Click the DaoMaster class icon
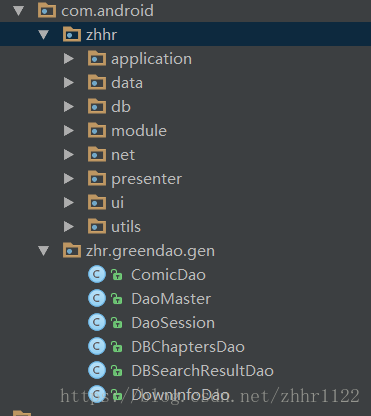 (97, 298)
